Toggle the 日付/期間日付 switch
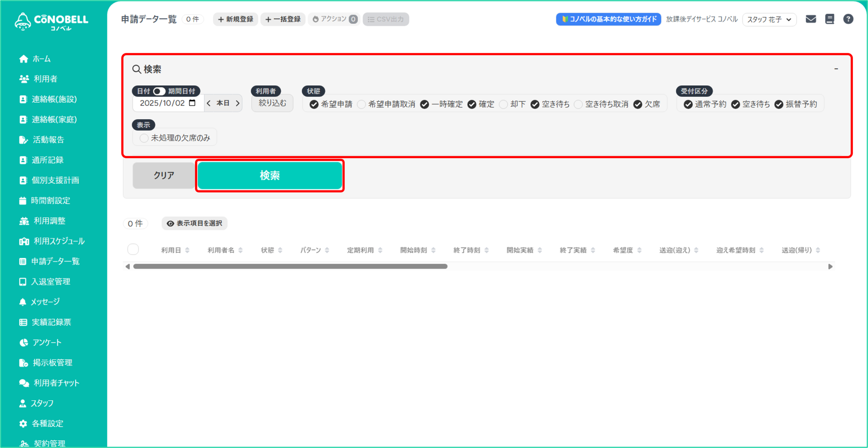 click(159, 91)
